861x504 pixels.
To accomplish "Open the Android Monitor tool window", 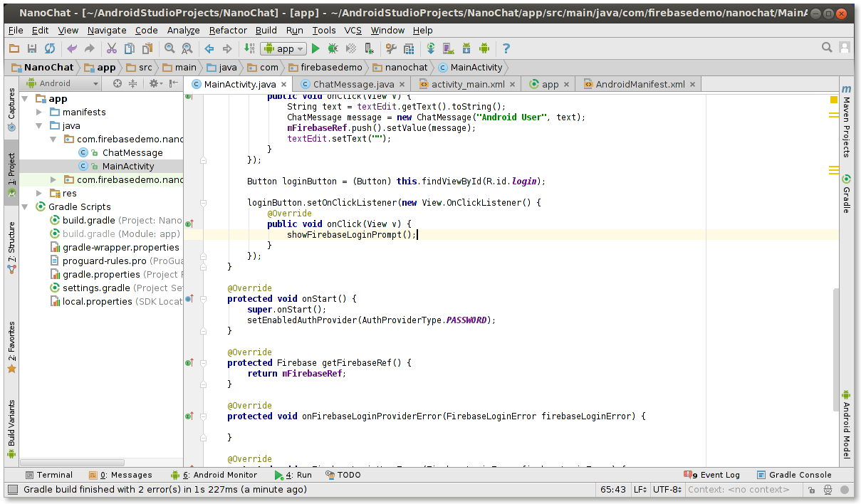I will pyautogui.click(x=214, y=475).
